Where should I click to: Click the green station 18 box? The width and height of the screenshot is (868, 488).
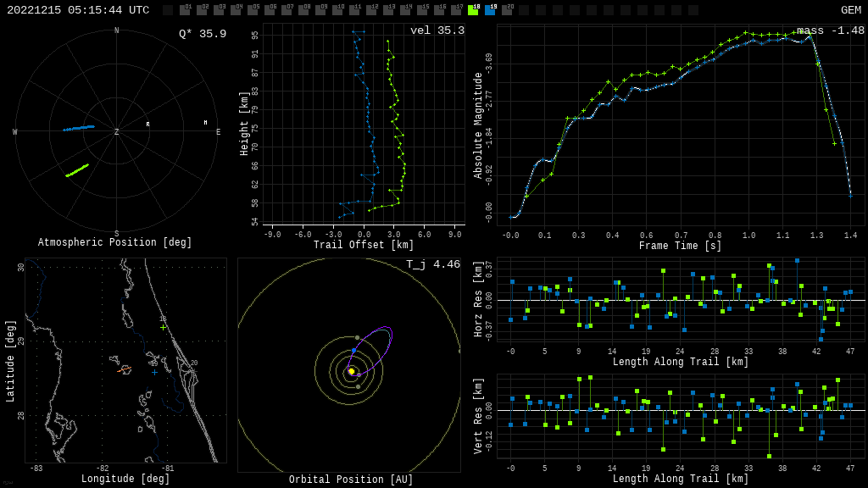473,10
